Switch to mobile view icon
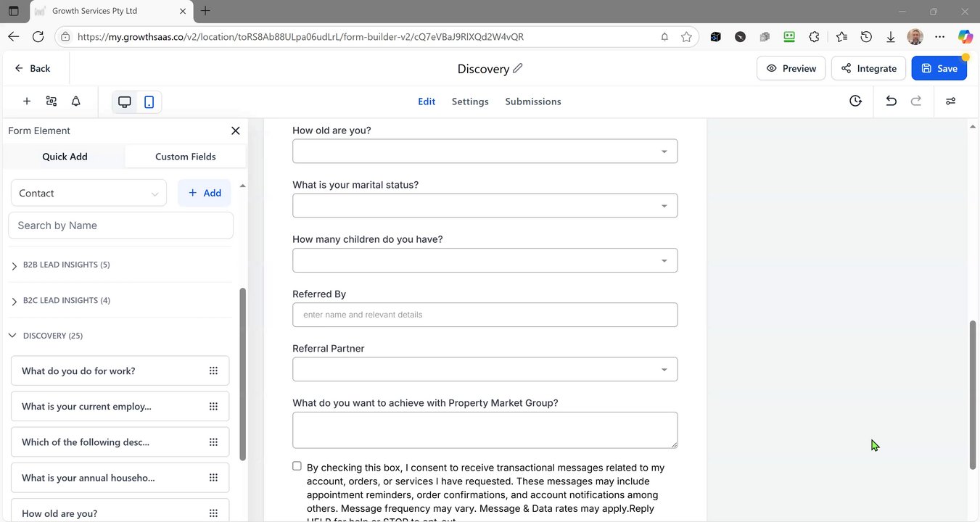Image resolution: width=980 pixels, height=522 pixels. pos(149,101)
